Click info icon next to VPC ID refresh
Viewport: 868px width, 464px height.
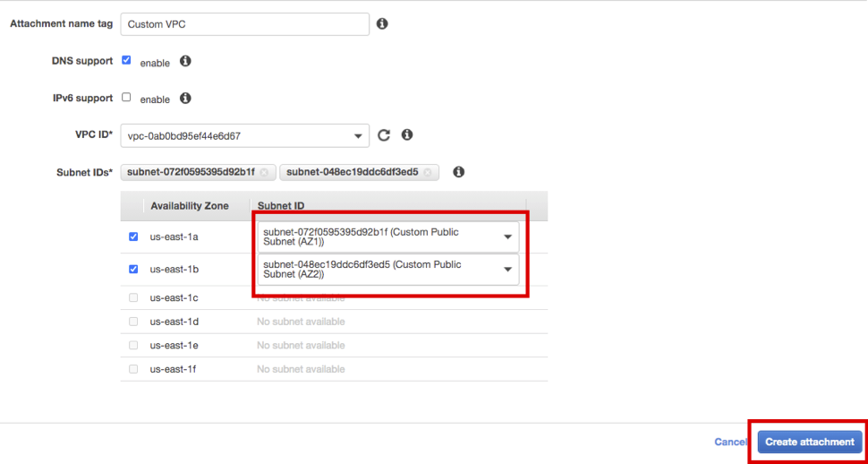point(407,135)
